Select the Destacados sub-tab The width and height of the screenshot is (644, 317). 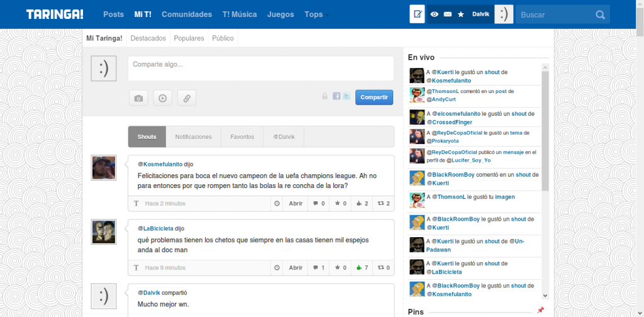[148, 38]
